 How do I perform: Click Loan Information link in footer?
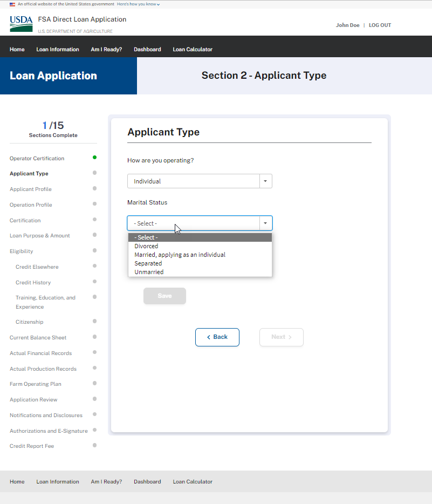[58, 482]
